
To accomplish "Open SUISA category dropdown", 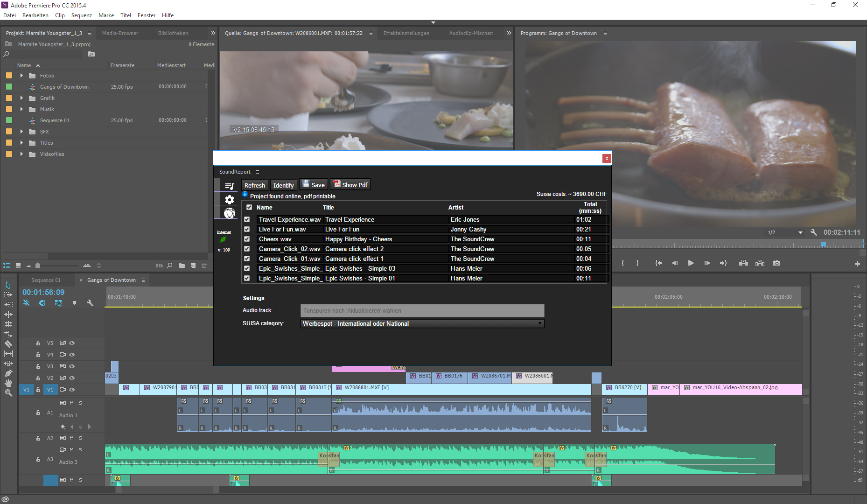I will point(422,323).
